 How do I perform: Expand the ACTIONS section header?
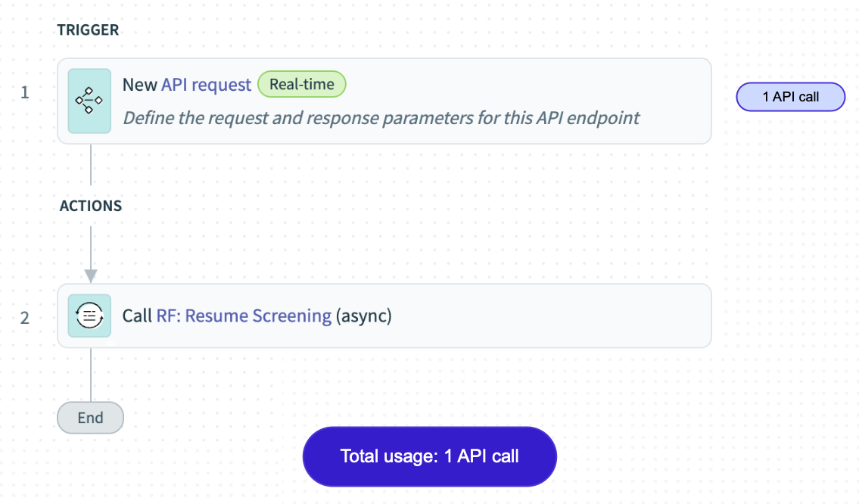point(90,205)
